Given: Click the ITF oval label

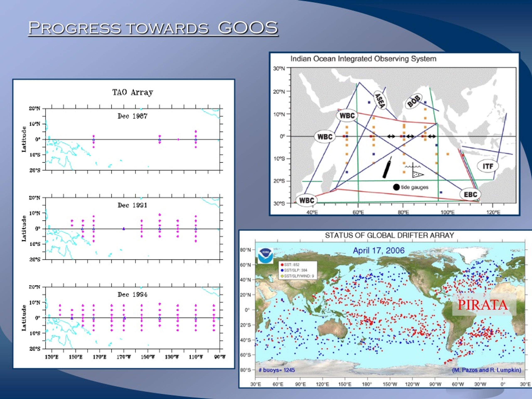Looking at the screenshot, I should pos(488,166).
